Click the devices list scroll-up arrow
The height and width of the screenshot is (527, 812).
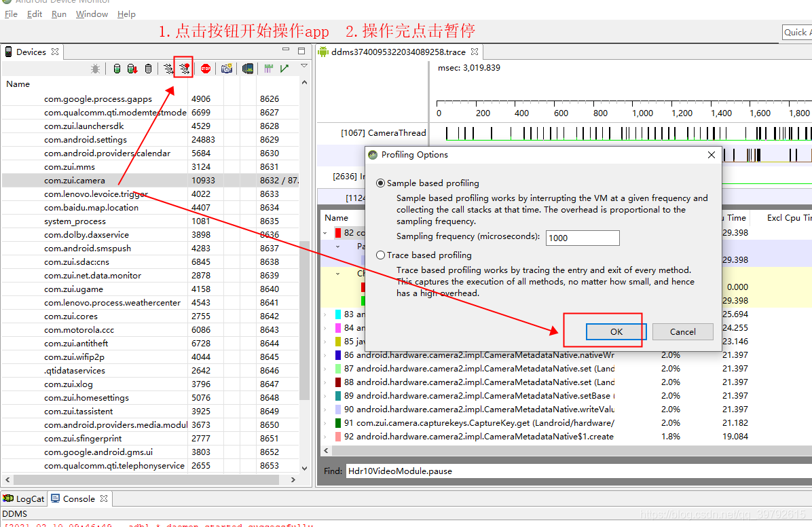pyautogui.click(x=304, y=82)
